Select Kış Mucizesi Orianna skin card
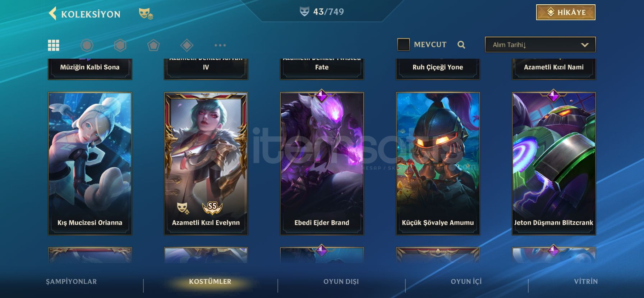 click(90, 164)
